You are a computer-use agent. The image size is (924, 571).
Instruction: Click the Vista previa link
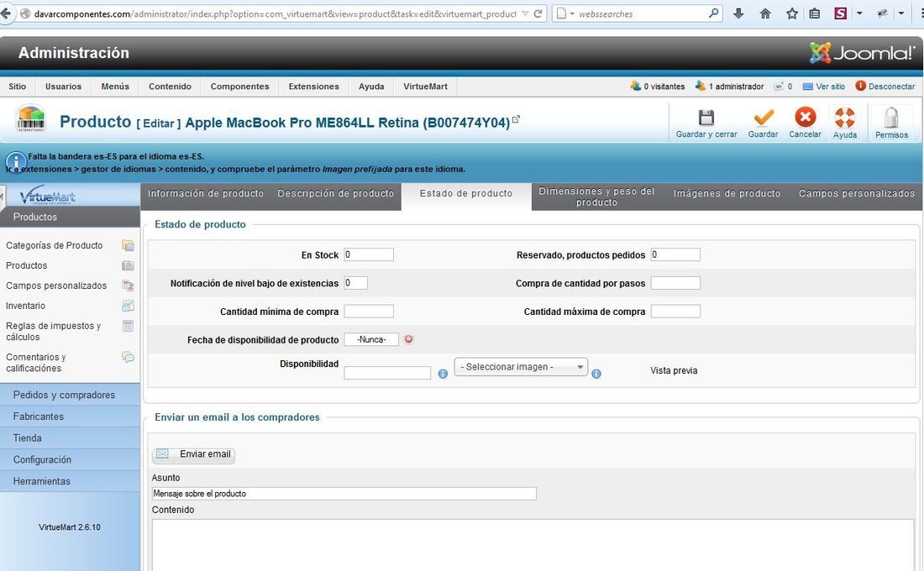(x=674, y=370)
